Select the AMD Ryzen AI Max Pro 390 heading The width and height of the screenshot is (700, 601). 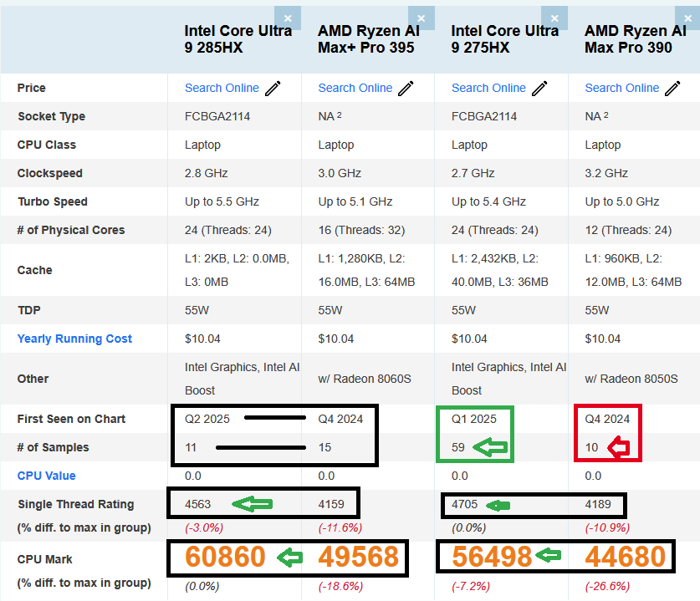(636, 38)
